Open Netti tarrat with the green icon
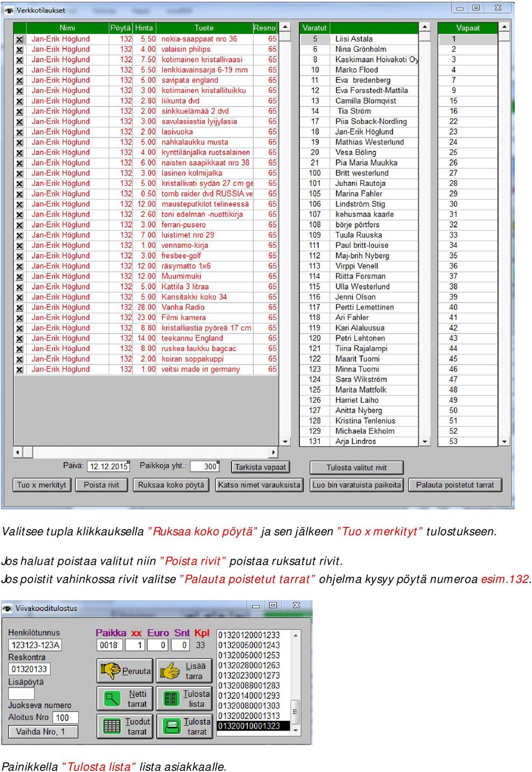Screen dimensions: 532x772 tap(125, 698)
